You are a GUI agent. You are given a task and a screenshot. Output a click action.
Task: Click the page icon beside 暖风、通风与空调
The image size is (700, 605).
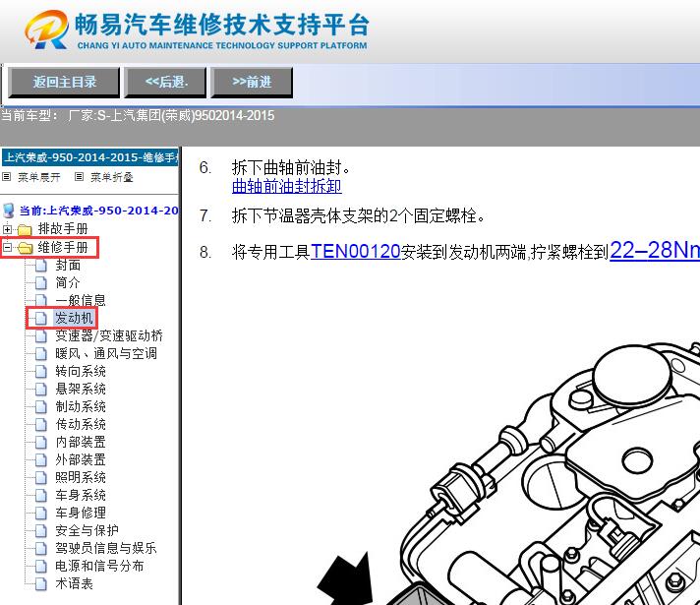pos(41,354)
